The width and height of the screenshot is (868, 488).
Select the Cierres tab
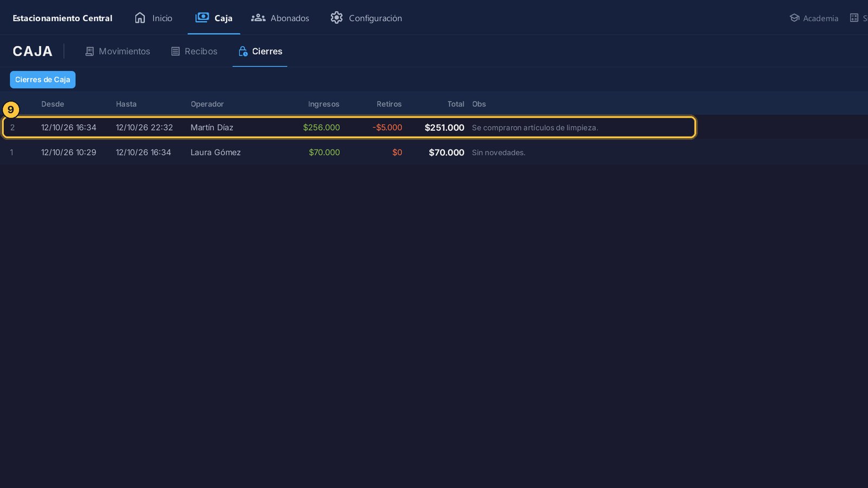260,52
